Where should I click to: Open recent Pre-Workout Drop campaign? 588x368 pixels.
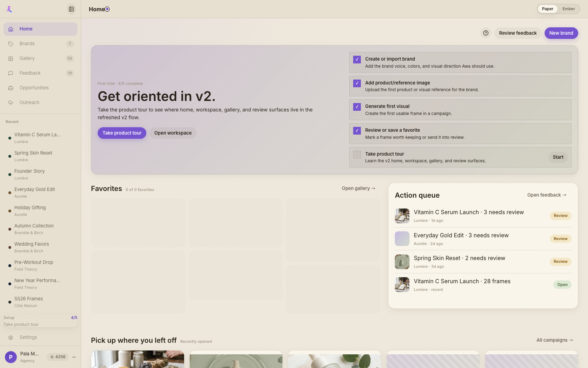pos(40,266)
